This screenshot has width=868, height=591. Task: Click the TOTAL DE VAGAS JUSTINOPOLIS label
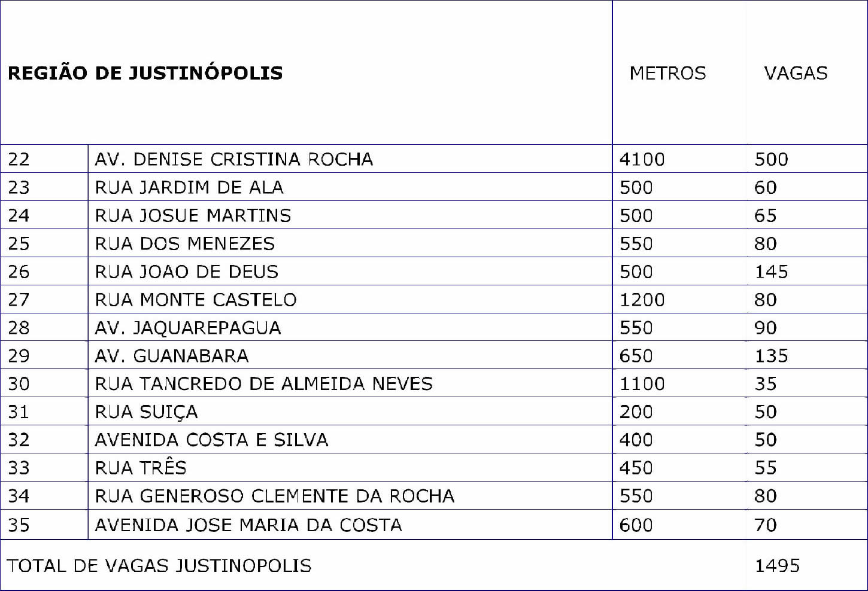159,565
